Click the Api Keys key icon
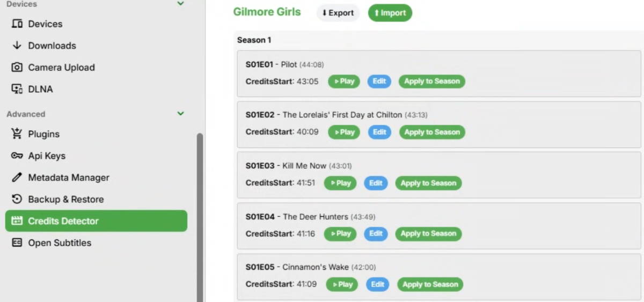644x302 pixels. click(17, 156)
